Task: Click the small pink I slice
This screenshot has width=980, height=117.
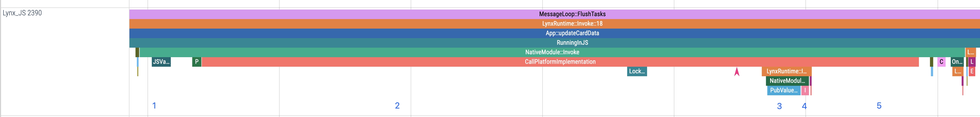Action: (805, 90)
